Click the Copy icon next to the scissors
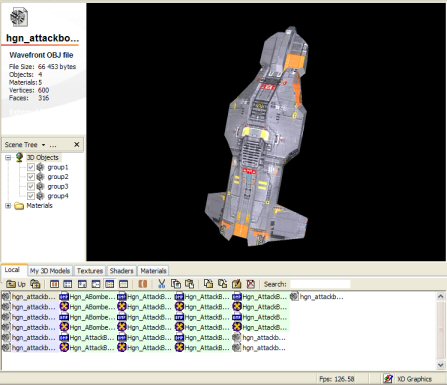Screen dimensions: 447x385 (x=175, y=284)
